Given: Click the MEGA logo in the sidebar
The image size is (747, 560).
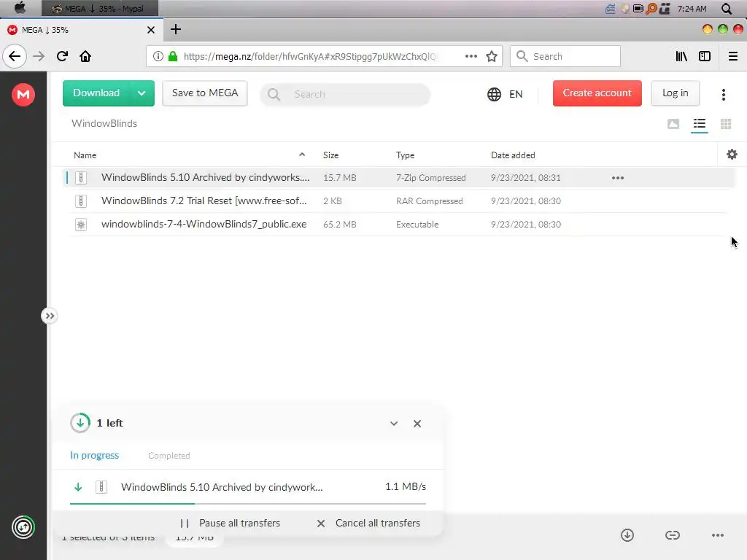Looking at the screenshot, I should (x=23, y=94).
